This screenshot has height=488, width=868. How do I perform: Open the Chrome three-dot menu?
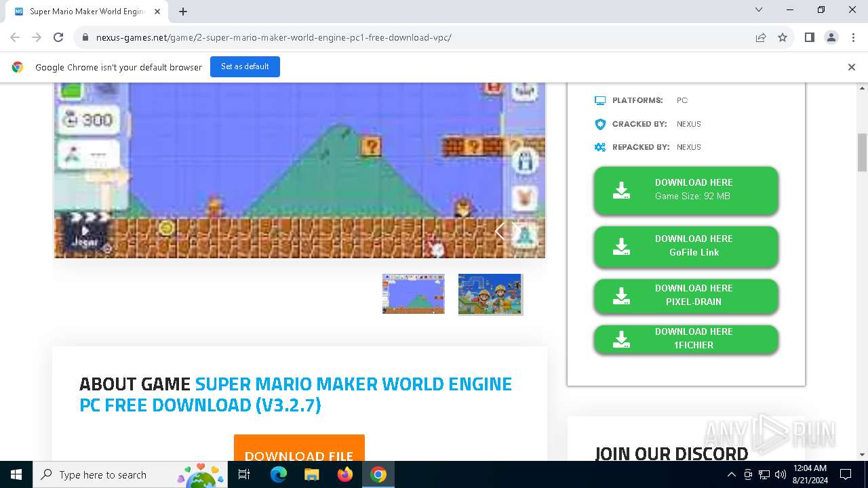853,37
